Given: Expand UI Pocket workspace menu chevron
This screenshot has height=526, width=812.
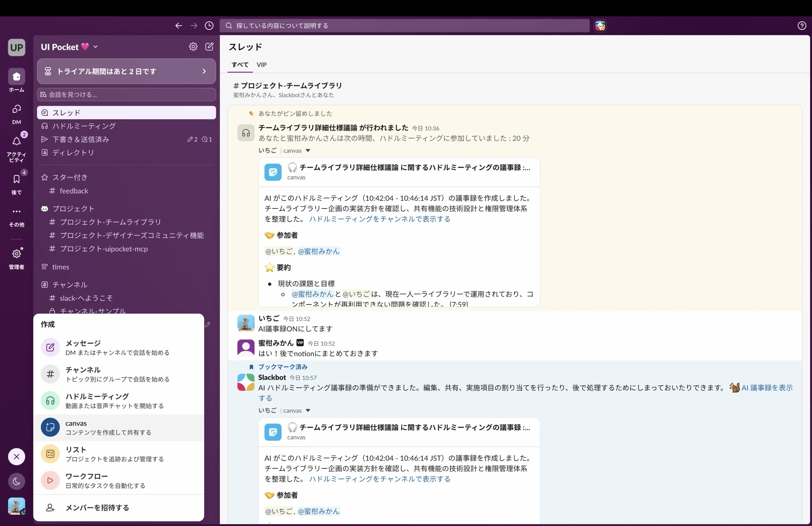Looking at the screenshot, I should coord(96,47).
